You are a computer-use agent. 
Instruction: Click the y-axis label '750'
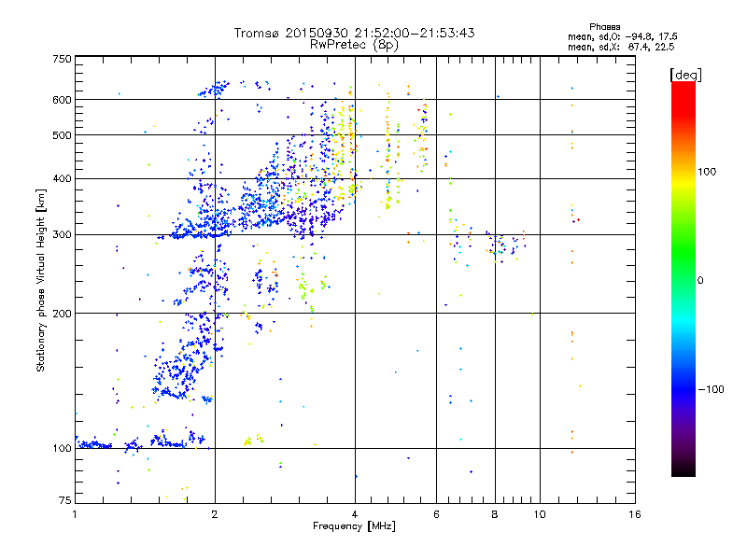pyautogui.click(x=62, y=59)
